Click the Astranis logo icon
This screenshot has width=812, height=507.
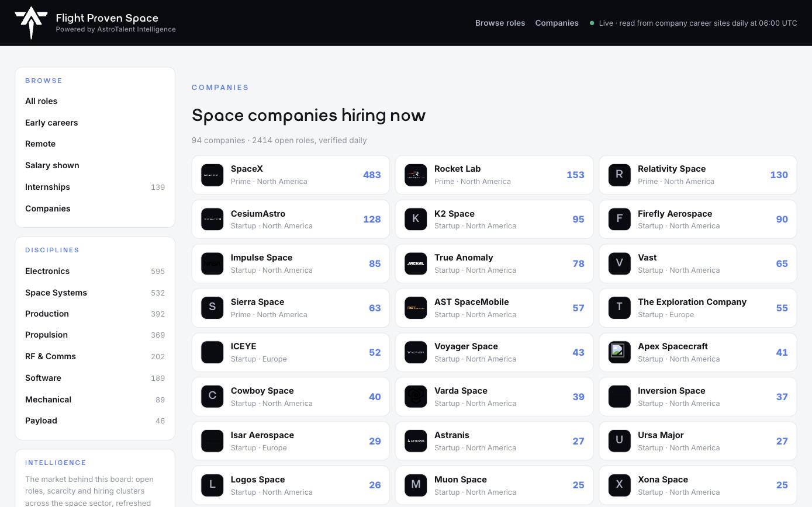point(416,441)
